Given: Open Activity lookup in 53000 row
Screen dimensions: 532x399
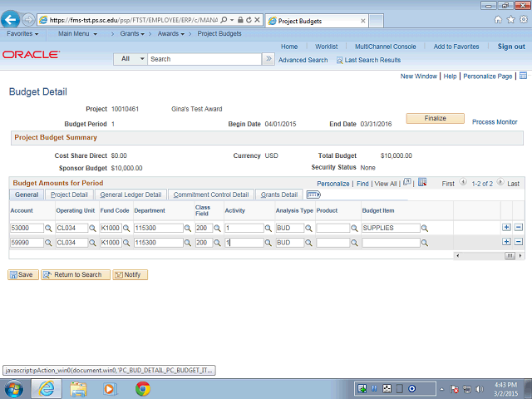Looking at the screenshot, I should (268, 229).
